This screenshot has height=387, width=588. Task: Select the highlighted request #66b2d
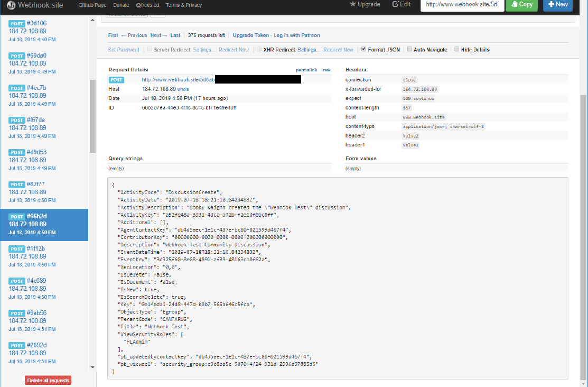coord(44,225)
